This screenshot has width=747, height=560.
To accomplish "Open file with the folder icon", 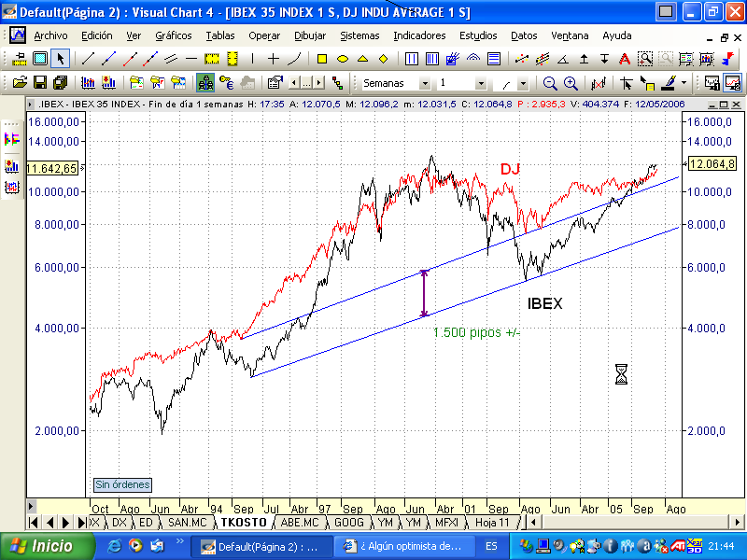I will [x=20, y=83].
